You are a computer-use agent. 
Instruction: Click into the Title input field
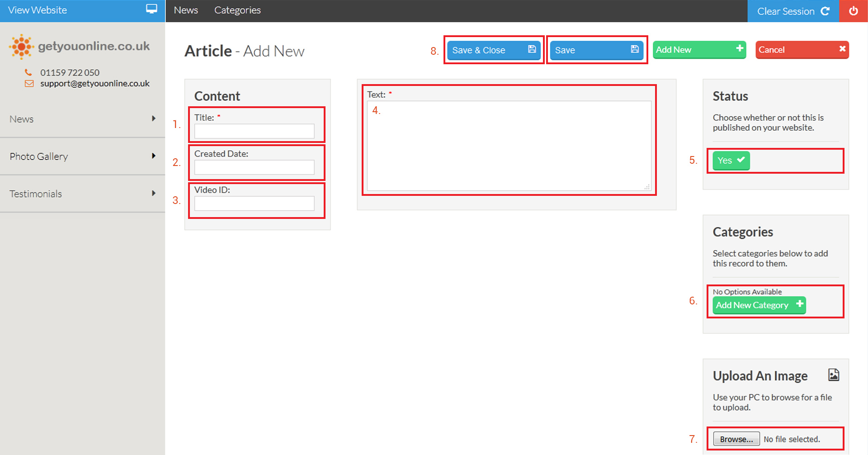click(254, 131)
